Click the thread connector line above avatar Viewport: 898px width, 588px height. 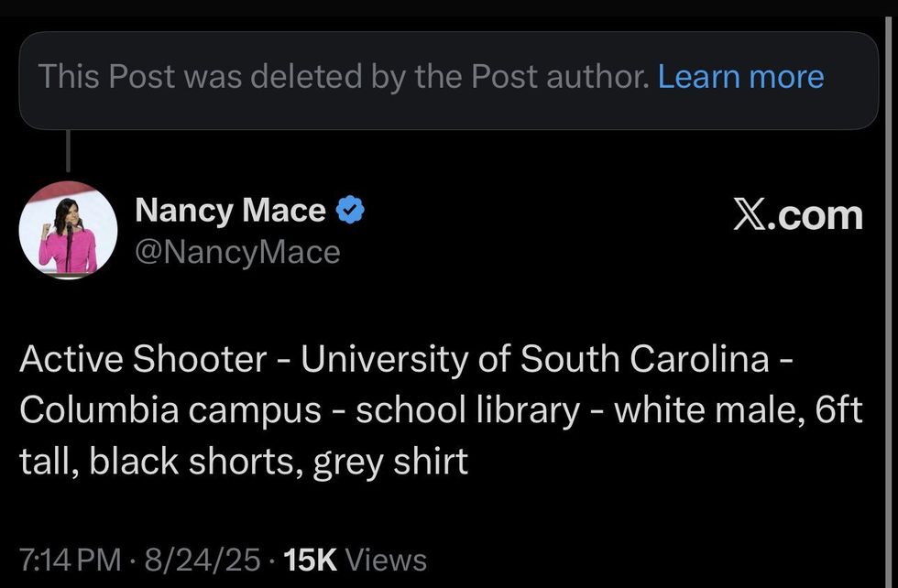pyautogui.click(x=69, y=149)
